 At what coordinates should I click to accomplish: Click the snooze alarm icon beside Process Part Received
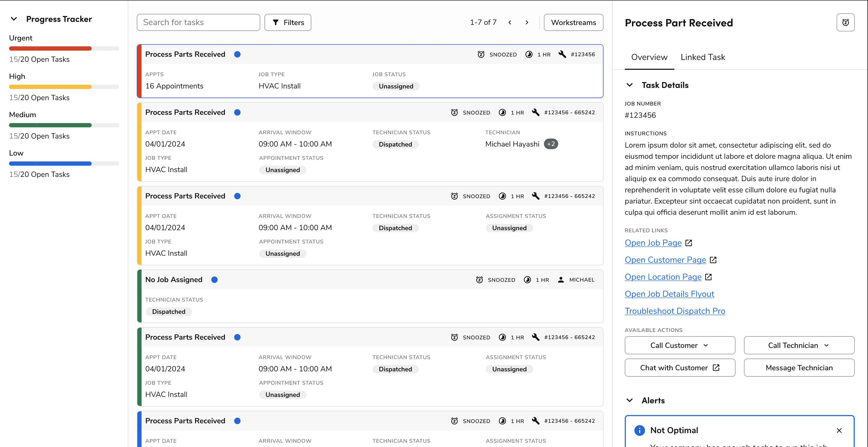(x=845, y=23)
